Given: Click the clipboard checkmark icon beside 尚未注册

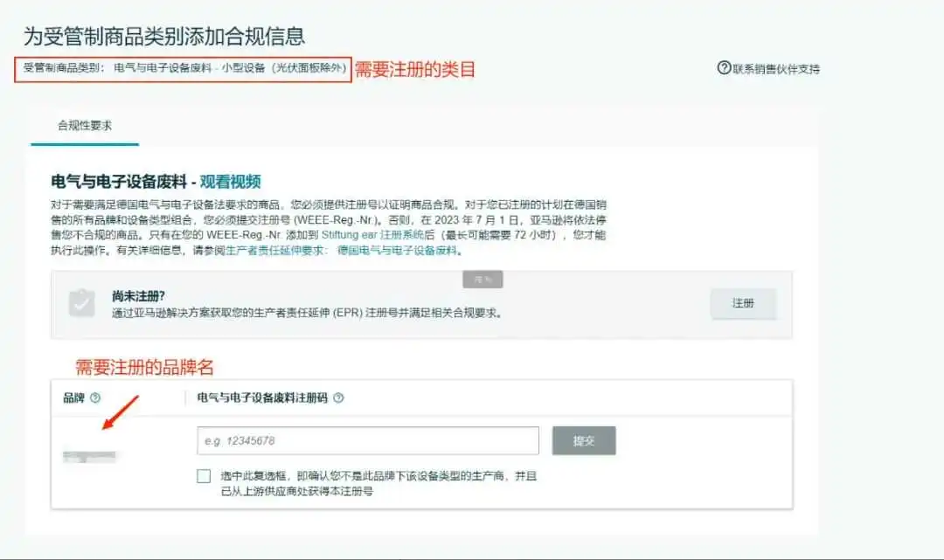Looking at the screenshot, I should (x=81, y=303).
